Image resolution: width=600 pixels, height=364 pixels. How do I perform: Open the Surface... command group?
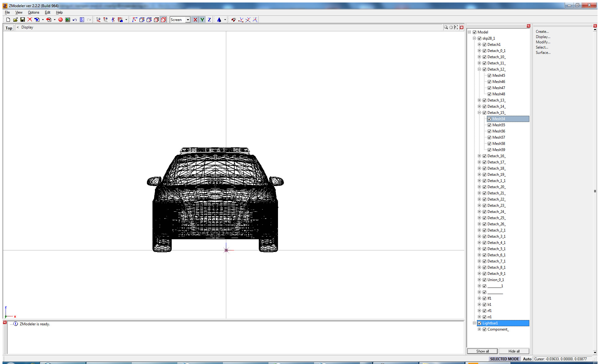click(543, 53)
